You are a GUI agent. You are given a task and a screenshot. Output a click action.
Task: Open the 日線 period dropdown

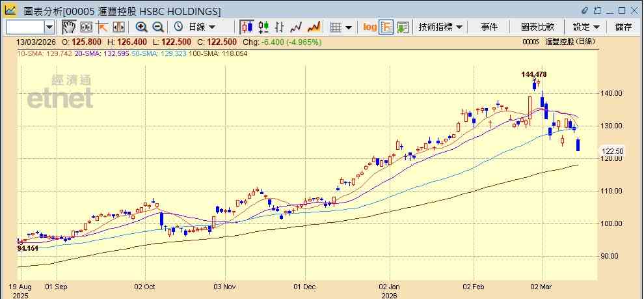click(x=202, y=27)
